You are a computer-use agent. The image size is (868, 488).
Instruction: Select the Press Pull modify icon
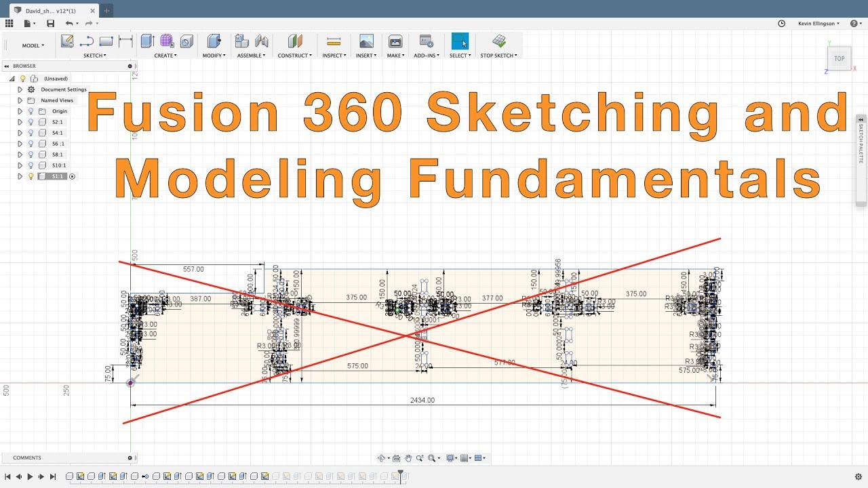214,41
